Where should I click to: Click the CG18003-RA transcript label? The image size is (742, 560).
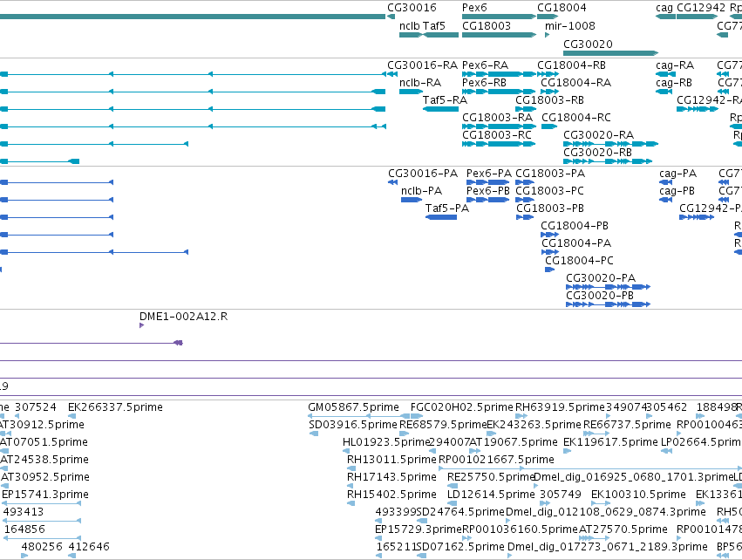coord(497,118)
